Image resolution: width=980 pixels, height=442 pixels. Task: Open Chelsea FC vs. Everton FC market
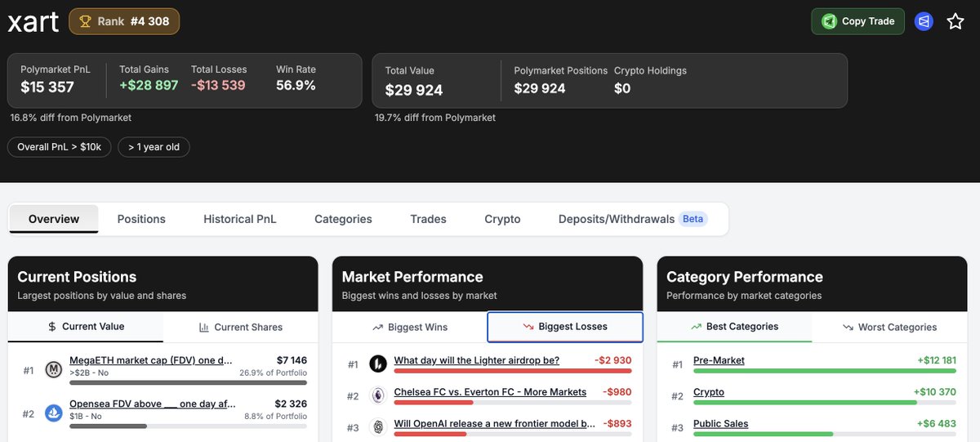pyautogui.click(x=490, y=392)
